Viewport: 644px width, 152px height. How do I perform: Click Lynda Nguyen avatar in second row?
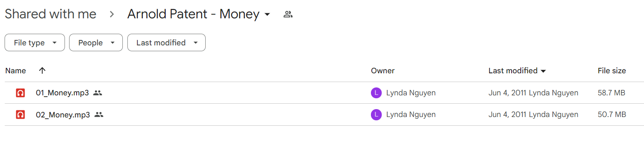376,115
